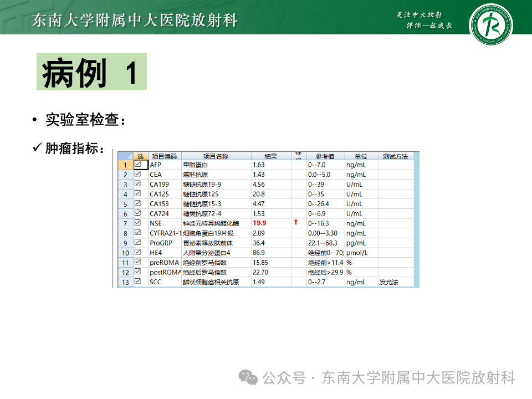
Task: Click the 癌胚抗原 item name cell
Action: coord(216,175)
